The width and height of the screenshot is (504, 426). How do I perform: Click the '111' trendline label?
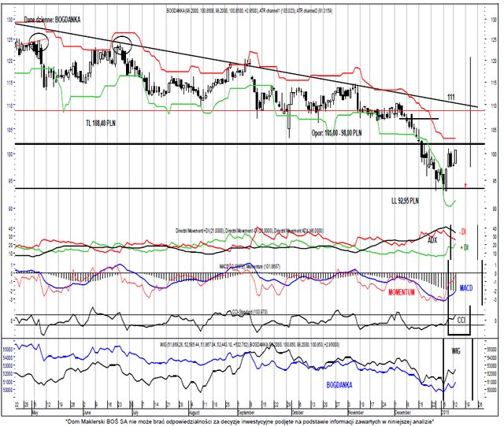(x=451, y=97)
